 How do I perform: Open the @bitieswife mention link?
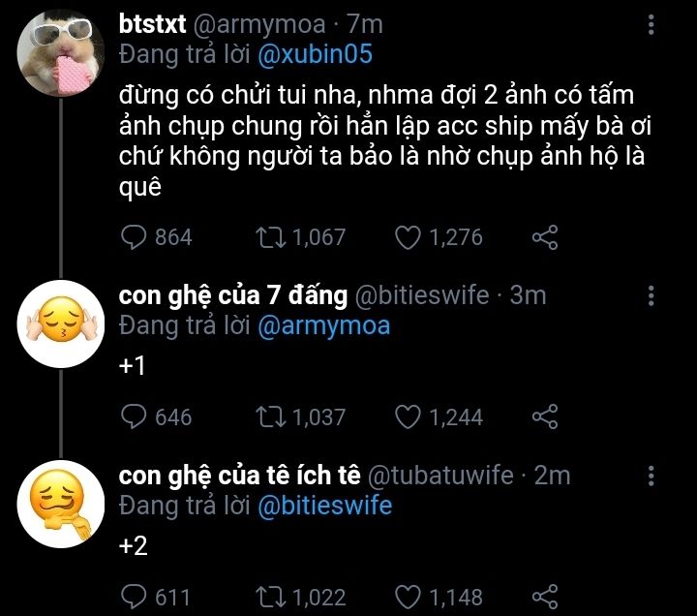[325, 506]
